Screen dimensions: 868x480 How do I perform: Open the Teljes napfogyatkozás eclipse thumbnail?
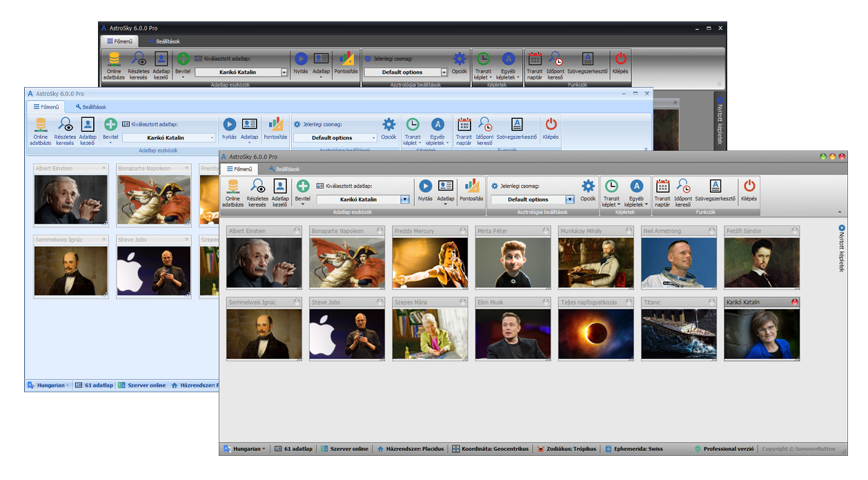[596, 334]
